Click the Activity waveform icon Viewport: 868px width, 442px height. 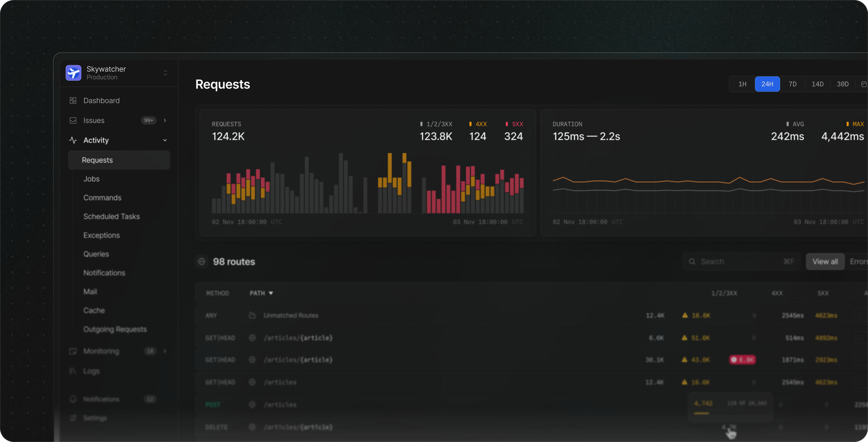73,140
